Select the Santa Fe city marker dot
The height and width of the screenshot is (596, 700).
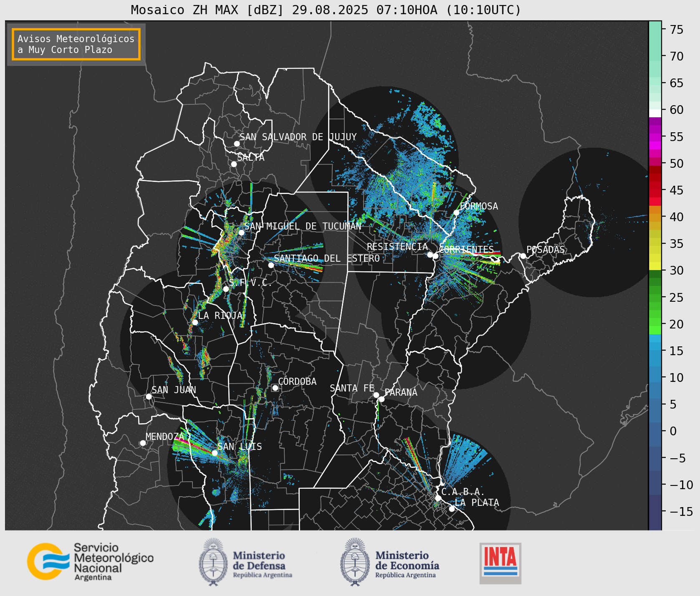(x=376, y=395)
